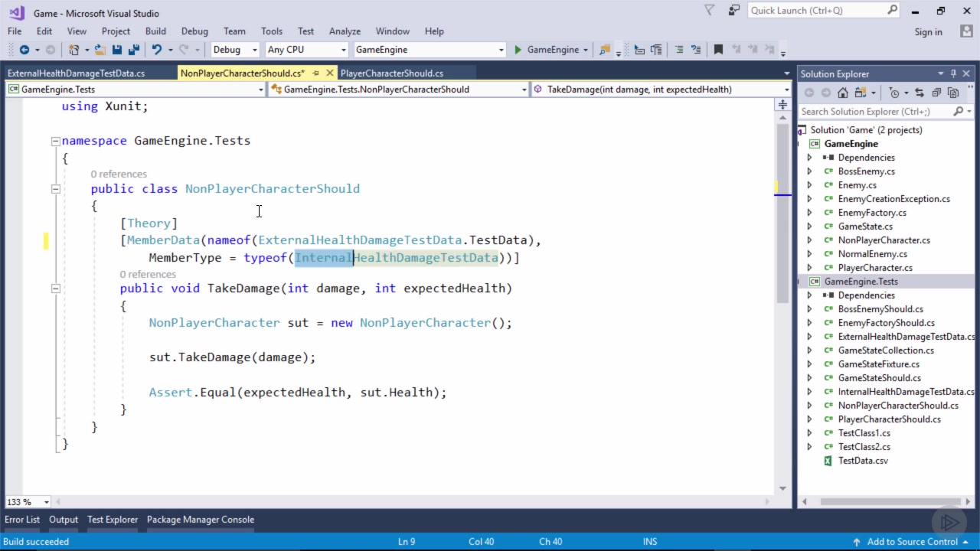The height and width of the screenshot is (551, 980).
Task: Click the Navigate Backward toolbar icon
Action: [x=24, y=50]
